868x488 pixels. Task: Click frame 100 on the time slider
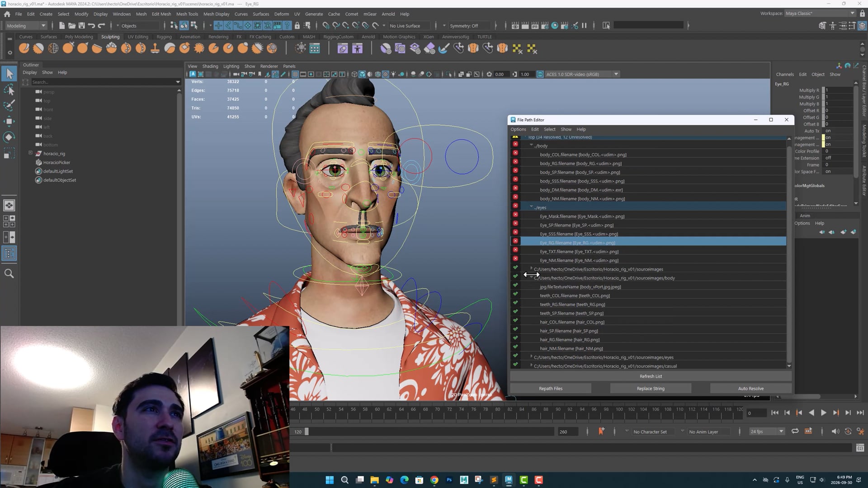coord(619,409)
